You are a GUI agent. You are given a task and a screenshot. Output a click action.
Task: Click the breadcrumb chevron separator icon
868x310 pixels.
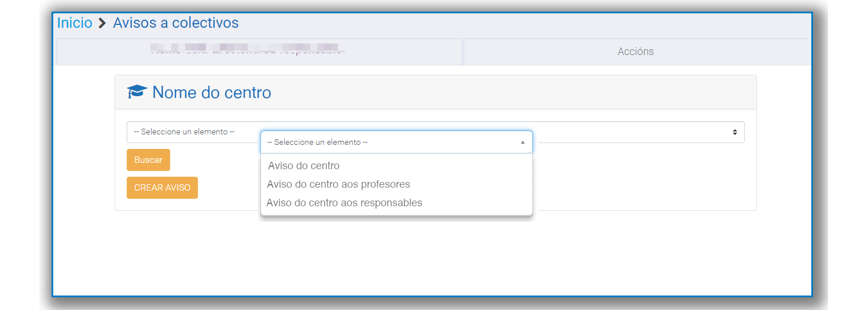[x=102, y=23]
